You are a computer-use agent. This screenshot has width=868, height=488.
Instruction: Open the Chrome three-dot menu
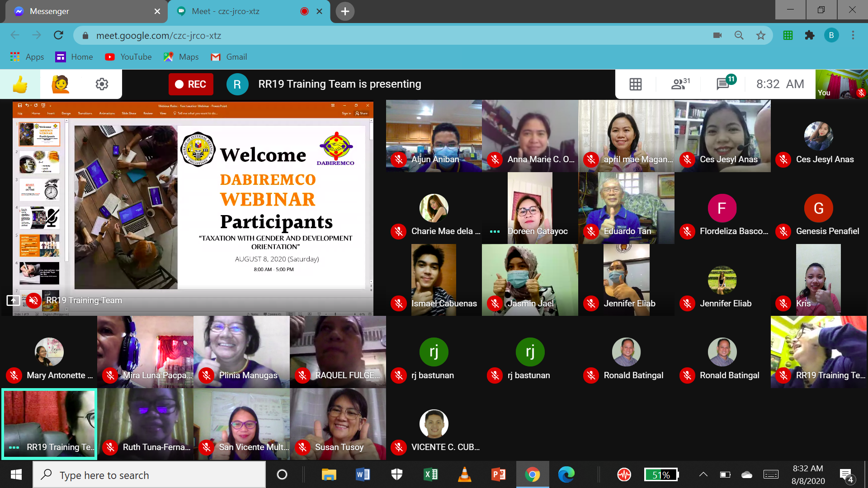(853, 35)
